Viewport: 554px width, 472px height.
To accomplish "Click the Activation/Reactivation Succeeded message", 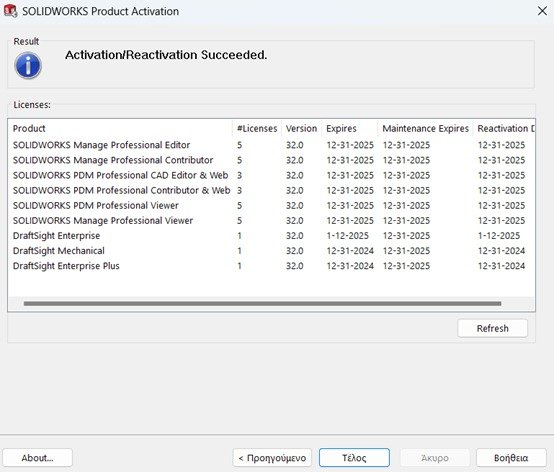I will [166, 55].
